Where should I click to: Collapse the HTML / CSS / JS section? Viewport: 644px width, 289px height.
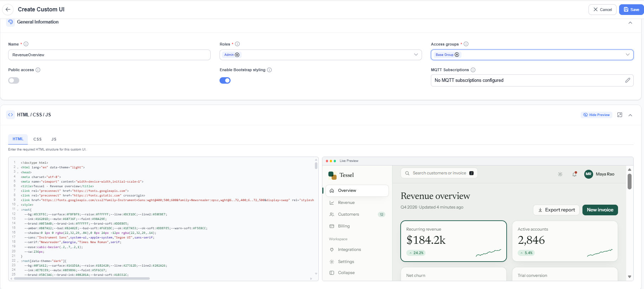click(630, 115)
